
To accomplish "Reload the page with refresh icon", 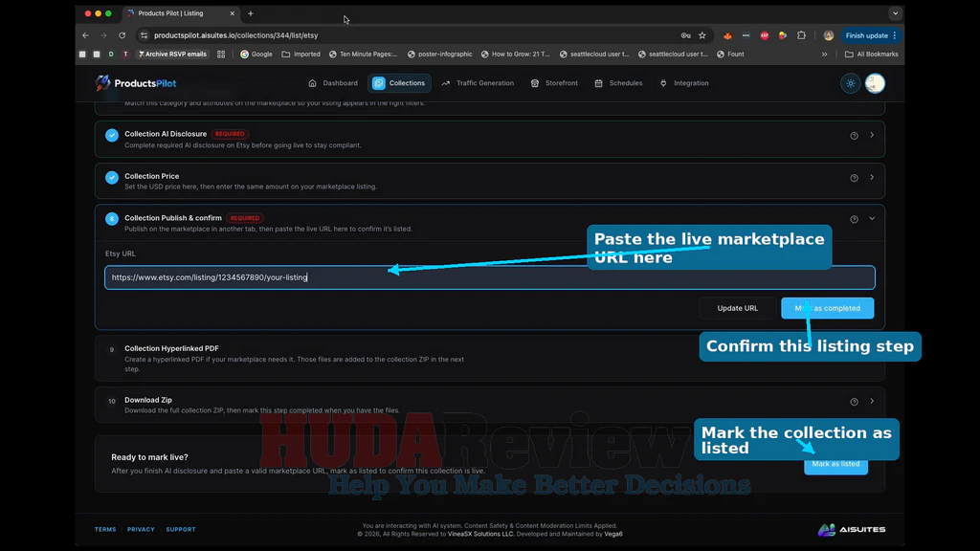I will [122, 35].
